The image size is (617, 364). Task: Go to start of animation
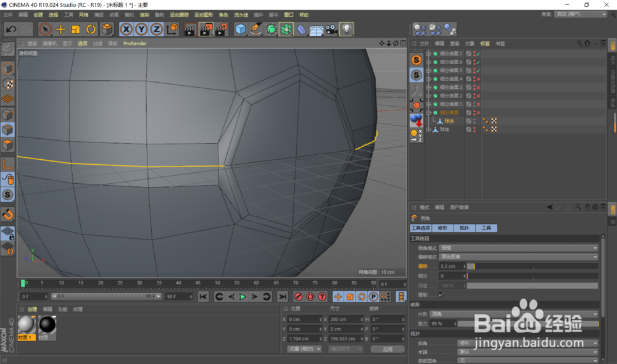[203, 297]
